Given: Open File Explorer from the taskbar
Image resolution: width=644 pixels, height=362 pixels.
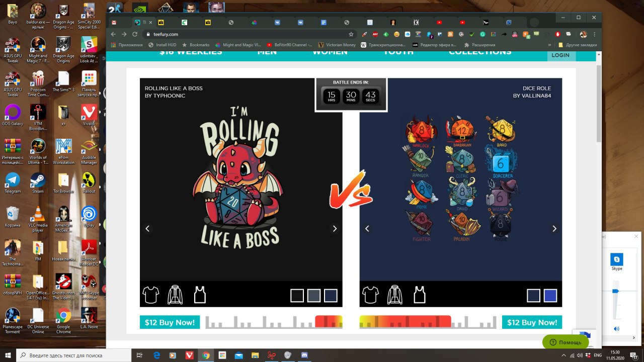Looking at the screenshot, I should click(x=255, y=355).
